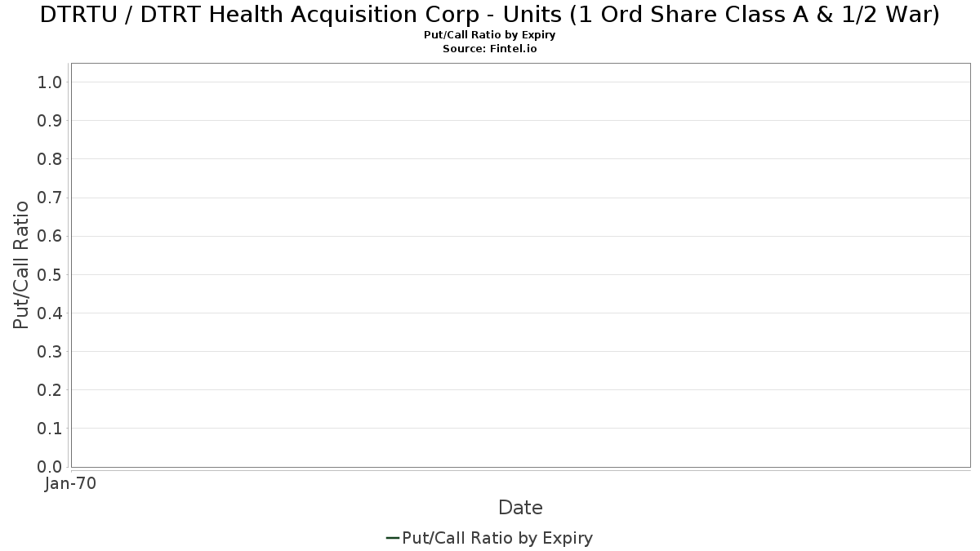Screen dimensions: 980x551
Task: Click the 0.0 y-axis tick label
Action: 50,467
